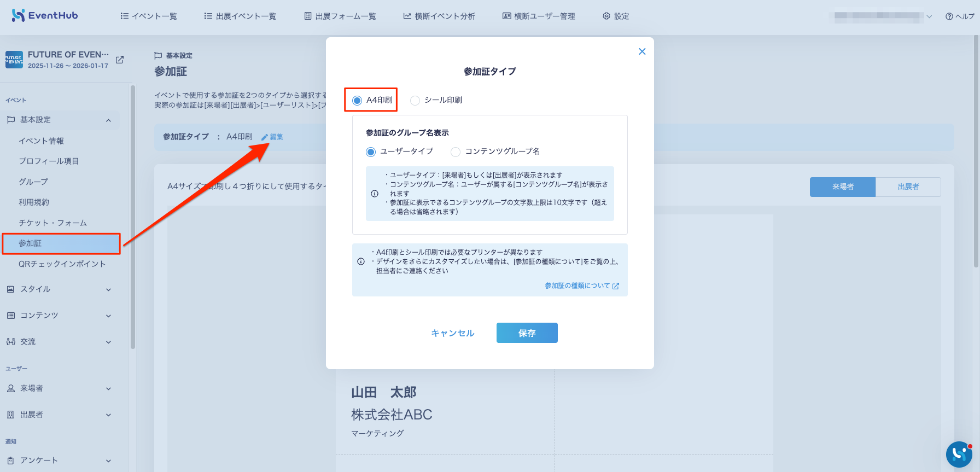
Task: Click the pencil edit icon next to A4印刷
Action: pos(265,137)
